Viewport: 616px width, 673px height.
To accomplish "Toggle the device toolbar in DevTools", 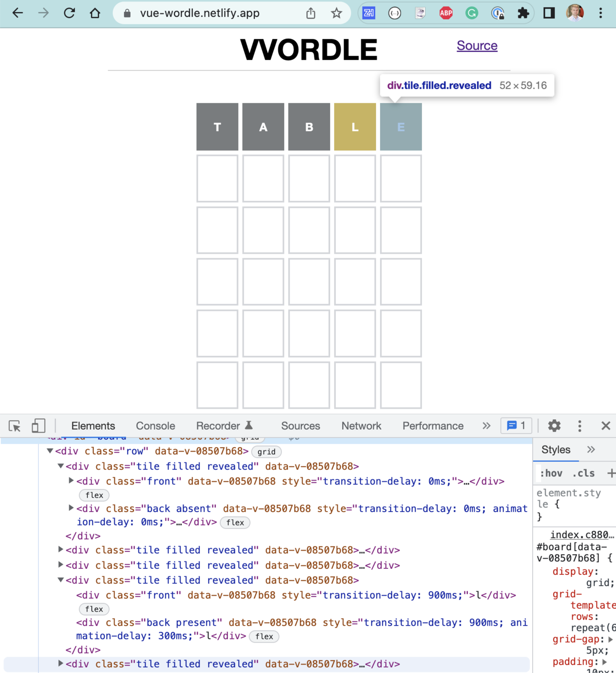I will pyautogui.click(x=38, y=426).
